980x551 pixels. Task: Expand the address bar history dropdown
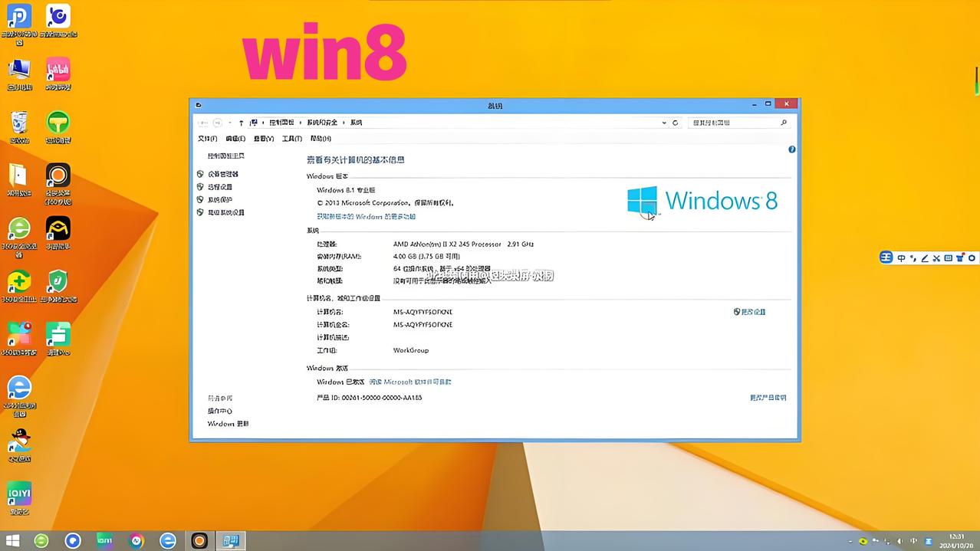(664, 123)
